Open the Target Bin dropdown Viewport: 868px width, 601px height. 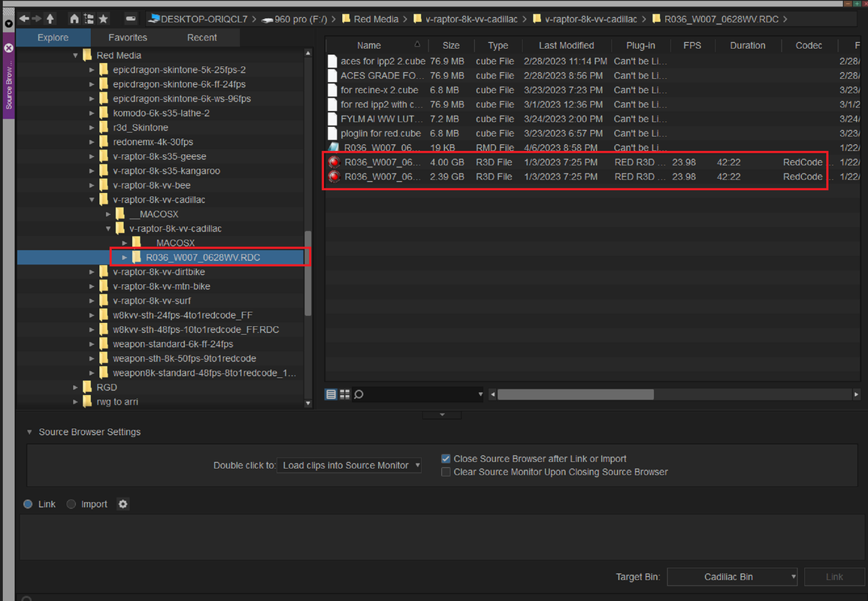pos(732,577)
